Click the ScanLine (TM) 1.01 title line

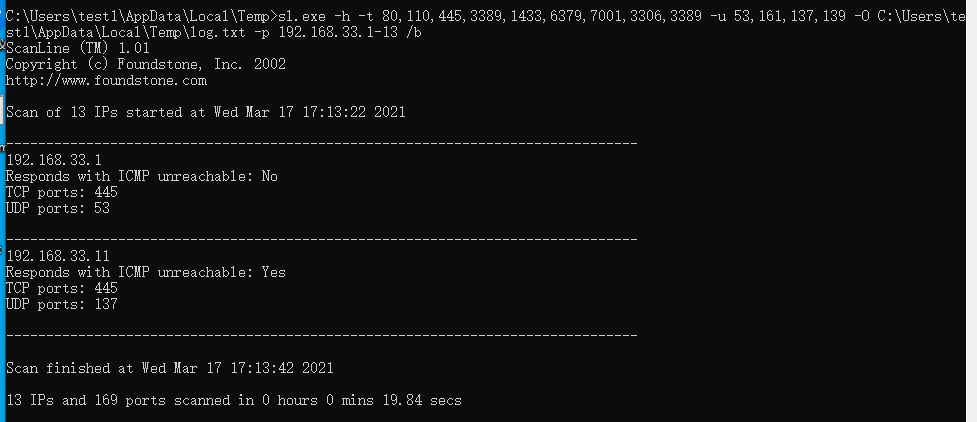pyautogui.click(x=78, y=48)
